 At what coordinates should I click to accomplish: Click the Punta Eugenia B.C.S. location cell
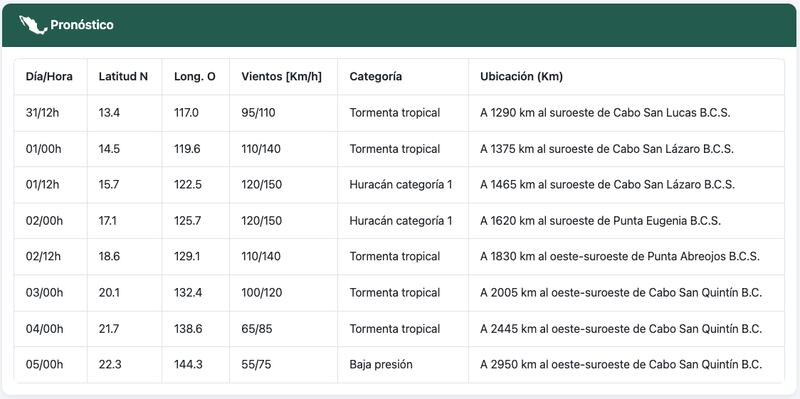(x=626, y=221)
